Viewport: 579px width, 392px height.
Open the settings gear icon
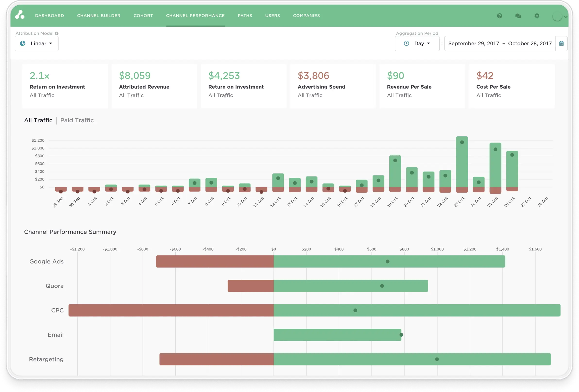pyautogui.click(x=537, y=16)
